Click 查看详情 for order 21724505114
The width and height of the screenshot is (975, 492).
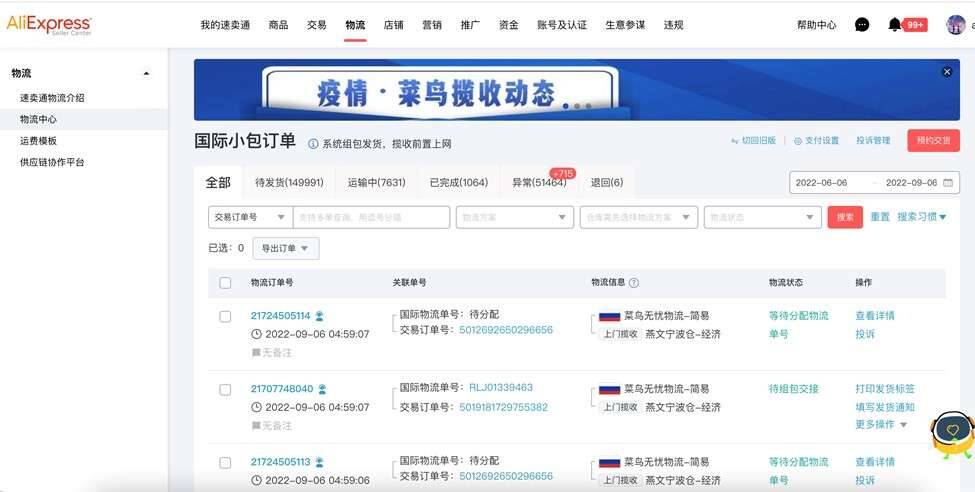(x=875, y=315)
